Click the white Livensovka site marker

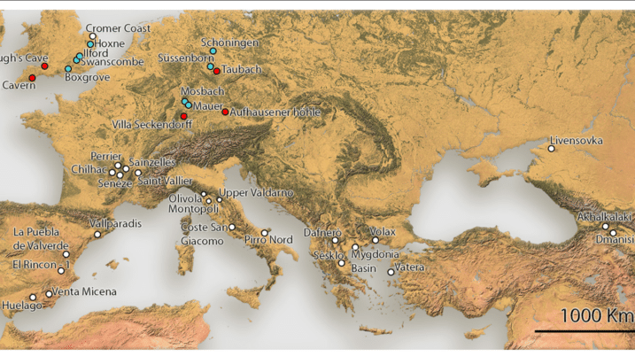click(552, 150)
